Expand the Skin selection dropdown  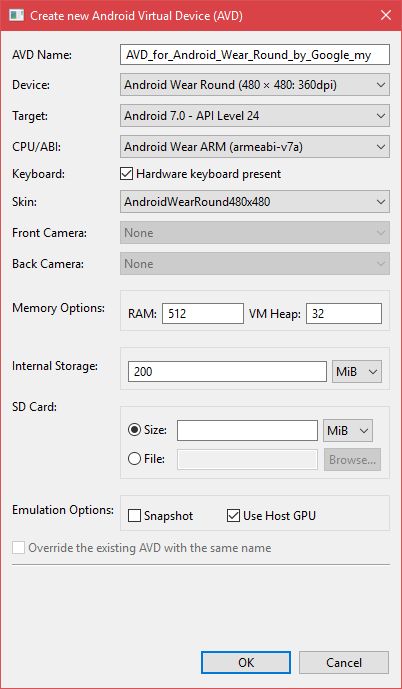tap(255, 202)
